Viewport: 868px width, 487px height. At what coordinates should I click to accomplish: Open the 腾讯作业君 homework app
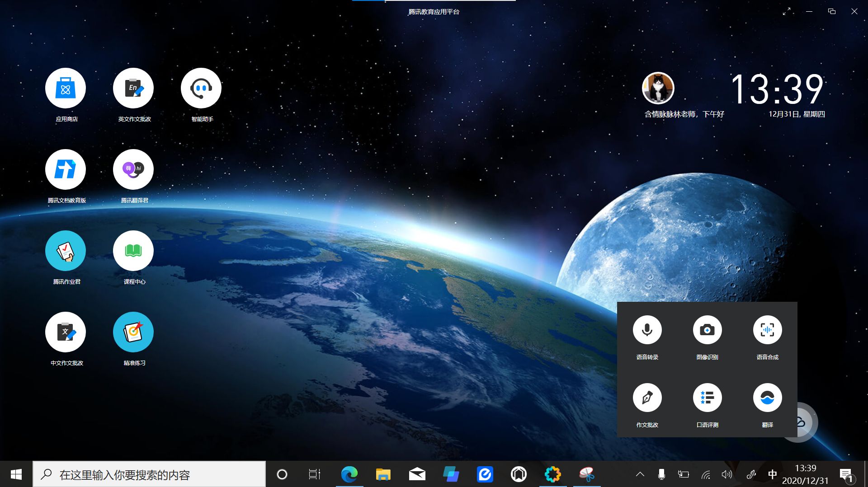point(66,251)
